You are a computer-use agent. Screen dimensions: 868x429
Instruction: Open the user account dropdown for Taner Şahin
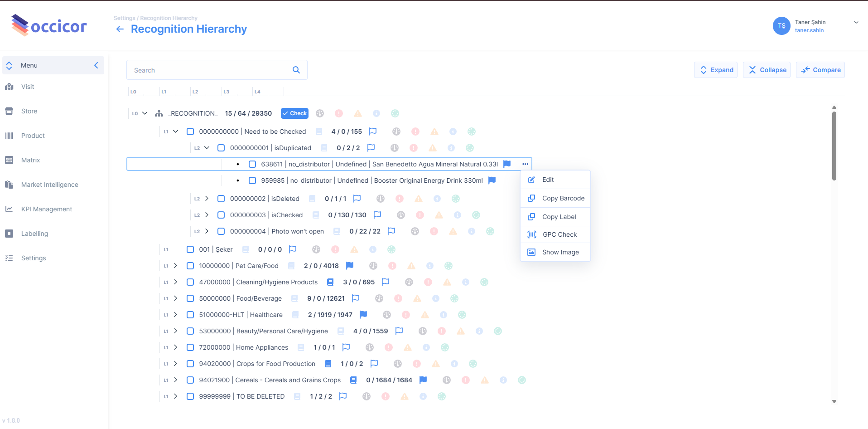(x=856, y=22)
